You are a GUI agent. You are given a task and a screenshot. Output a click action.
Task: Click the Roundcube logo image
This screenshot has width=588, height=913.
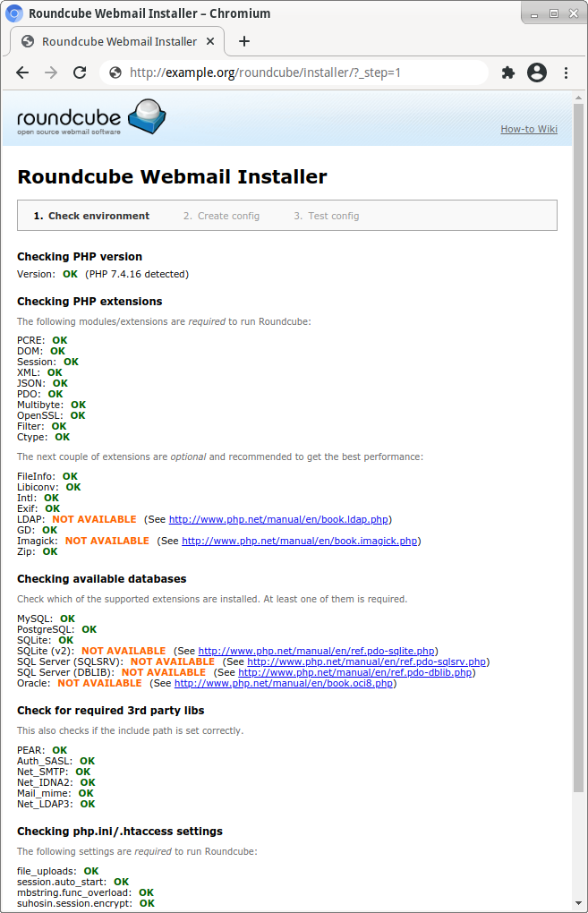click(93, 118)
